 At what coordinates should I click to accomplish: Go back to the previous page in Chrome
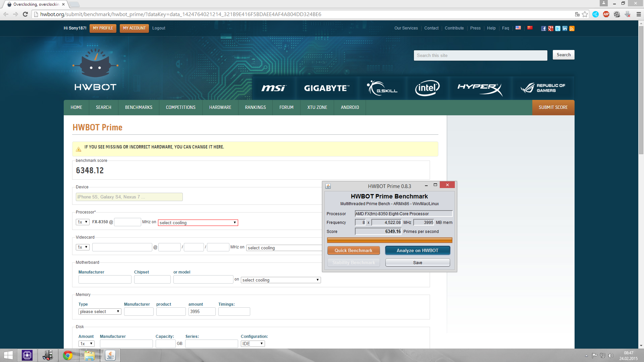(x=6, y=14)
